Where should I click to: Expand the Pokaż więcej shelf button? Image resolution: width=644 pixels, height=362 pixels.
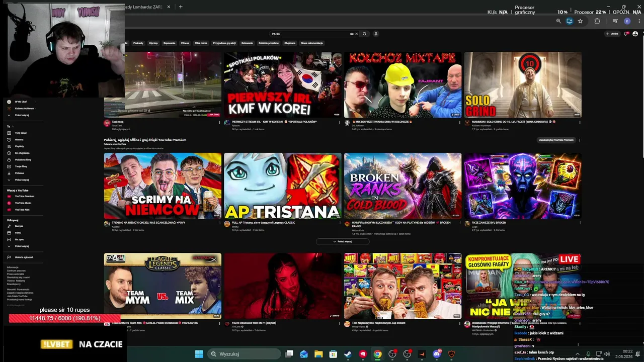(343, 241)
